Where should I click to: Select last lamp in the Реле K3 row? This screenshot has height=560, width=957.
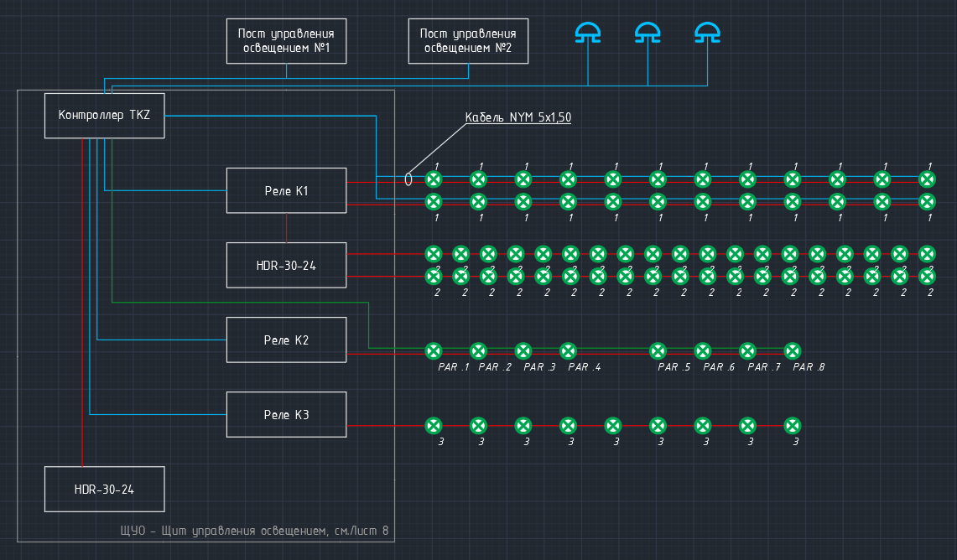pyautogui.click(x=793, y=426)
